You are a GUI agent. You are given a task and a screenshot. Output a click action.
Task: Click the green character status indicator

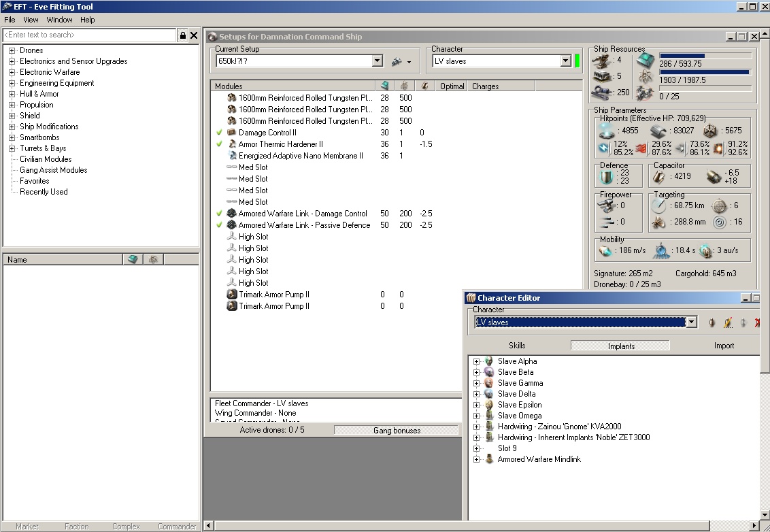tap(577, 61)
